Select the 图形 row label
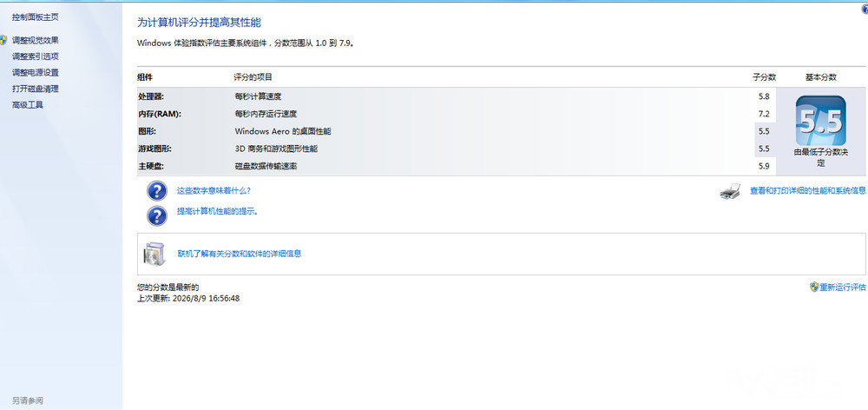 (x=147, y=131)
